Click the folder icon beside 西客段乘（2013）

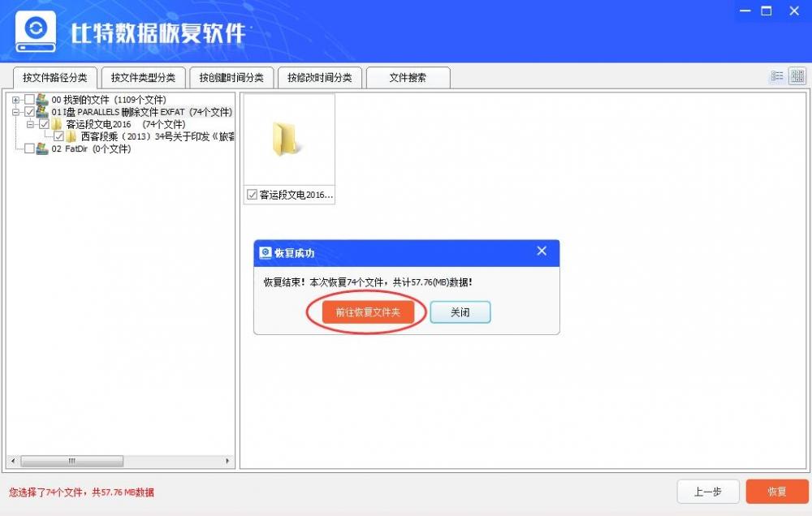click(x=71, y=135)
